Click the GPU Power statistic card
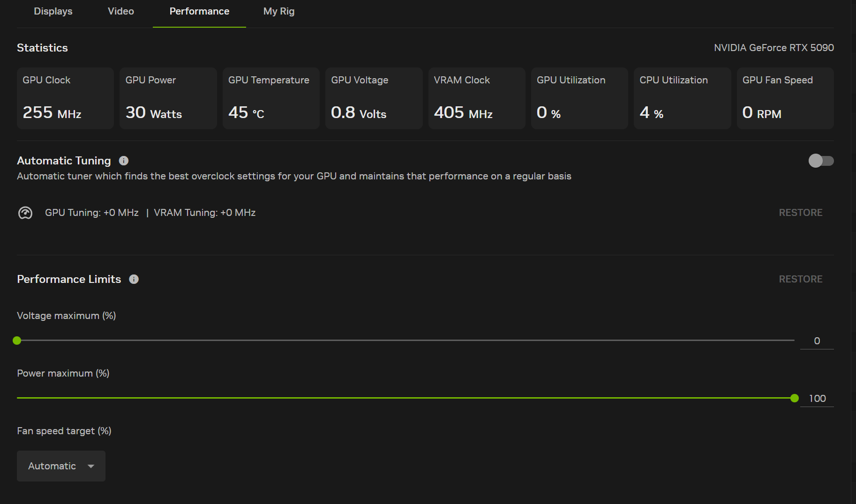856x504 pixels. pos(168,98)
